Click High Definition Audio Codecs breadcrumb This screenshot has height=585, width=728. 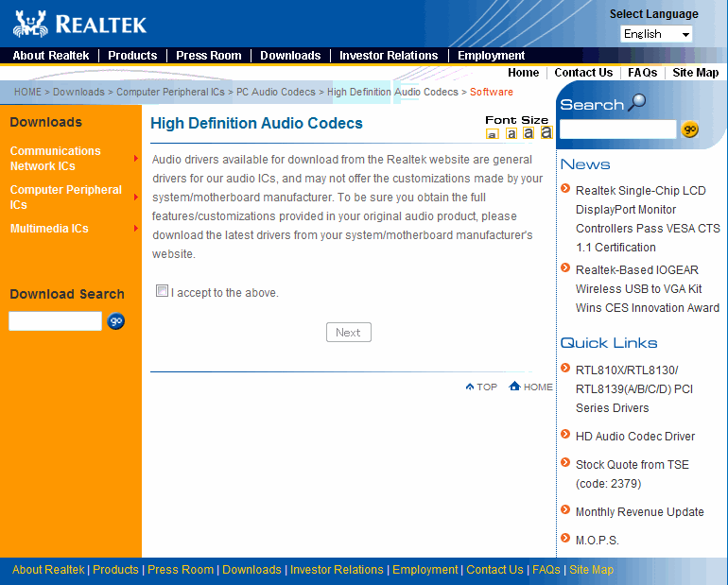click(392, 92)
